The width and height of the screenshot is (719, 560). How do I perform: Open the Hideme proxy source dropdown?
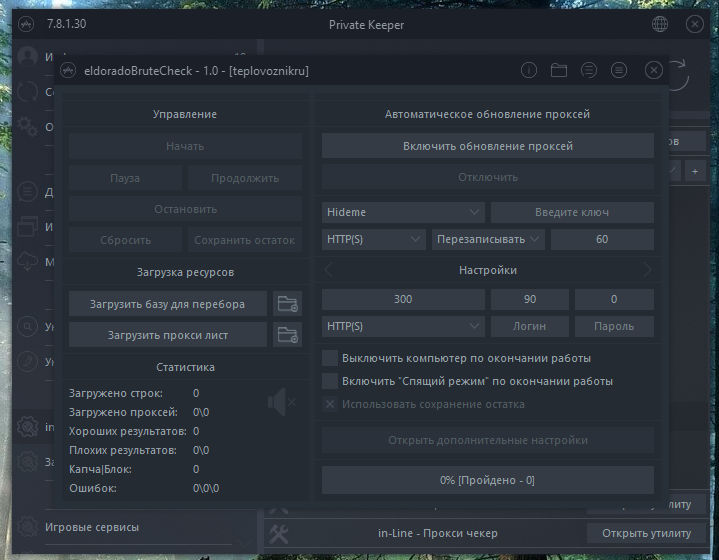coord(404,212)
